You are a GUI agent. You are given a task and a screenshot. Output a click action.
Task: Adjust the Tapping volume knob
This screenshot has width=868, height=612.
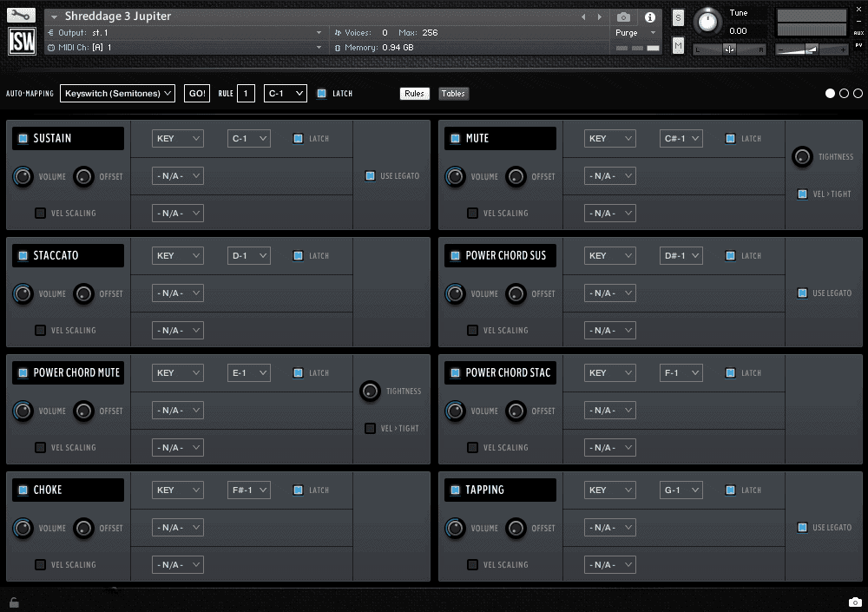click(x=455, y=529)
